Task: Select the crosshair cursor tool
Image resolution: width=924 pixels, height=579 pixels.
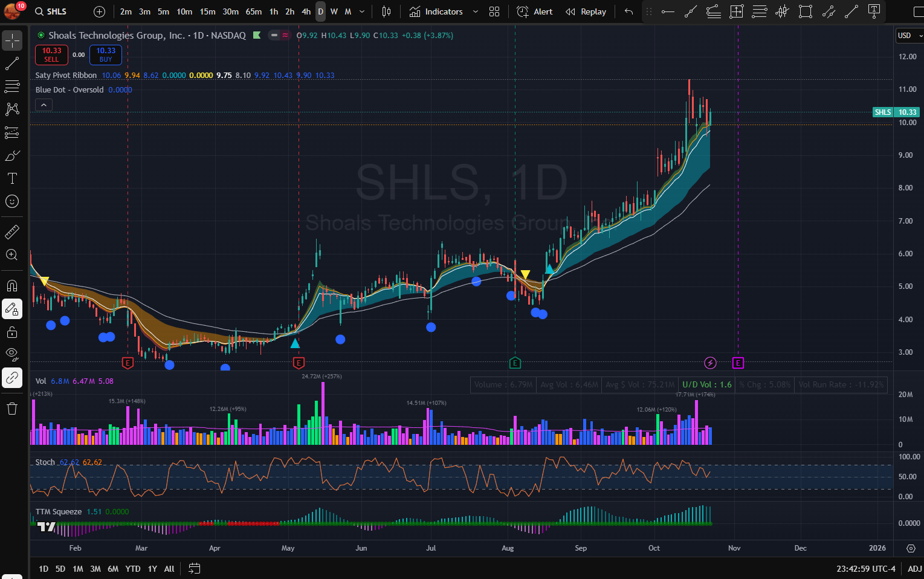Action: 12,40
